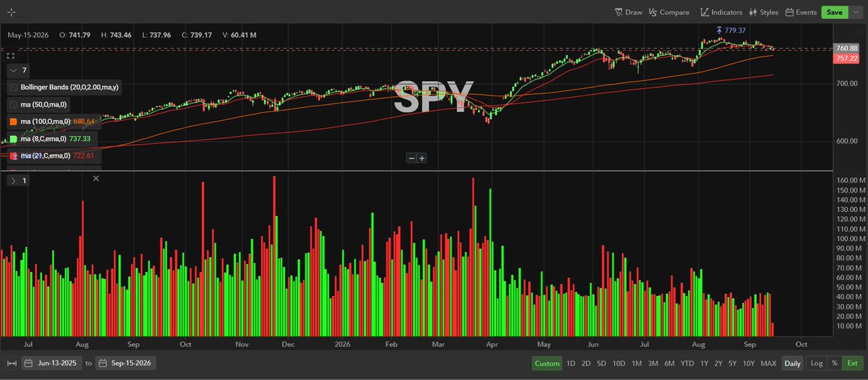Toggle fullscreen chart icon
Image resolution: width=868 pixels, height=380 pixels.
(x=11, y=55)
